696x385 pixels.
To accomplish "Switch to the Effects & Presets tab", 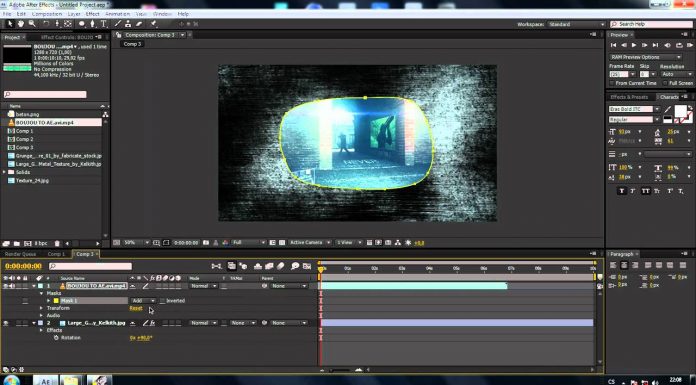I will (x=629, y=97).
